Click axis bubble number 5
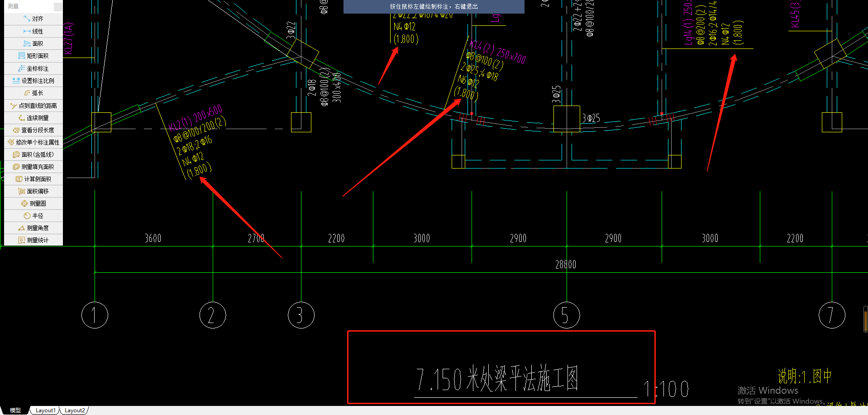 click(567, 315)
